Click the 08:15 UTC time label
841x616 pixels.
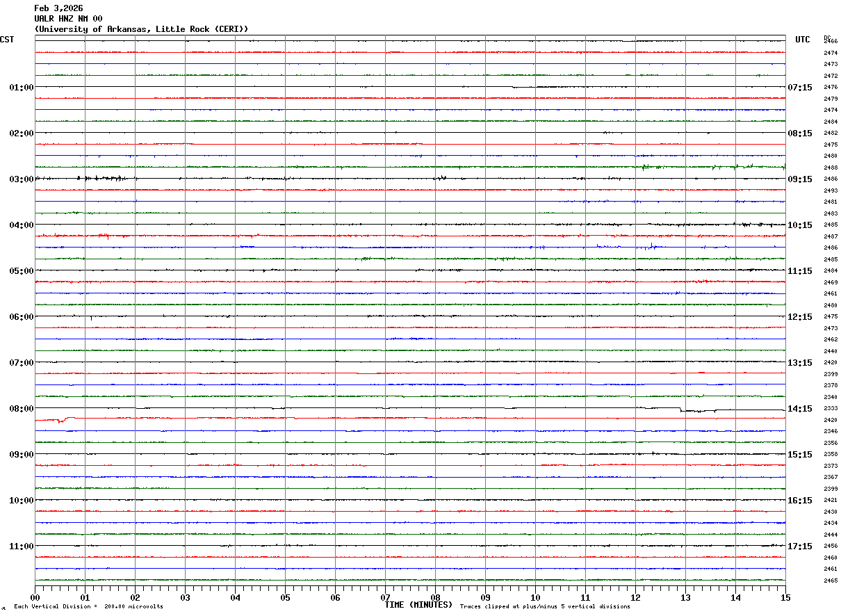[800, 133]
